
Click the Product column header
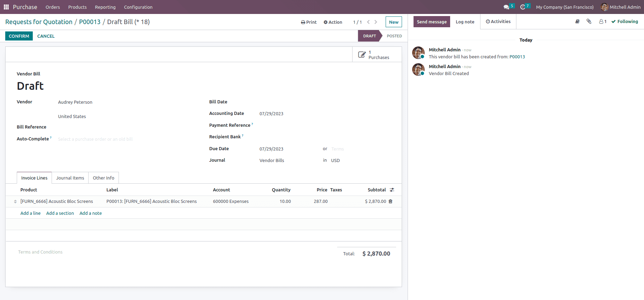tap(29, 190)
